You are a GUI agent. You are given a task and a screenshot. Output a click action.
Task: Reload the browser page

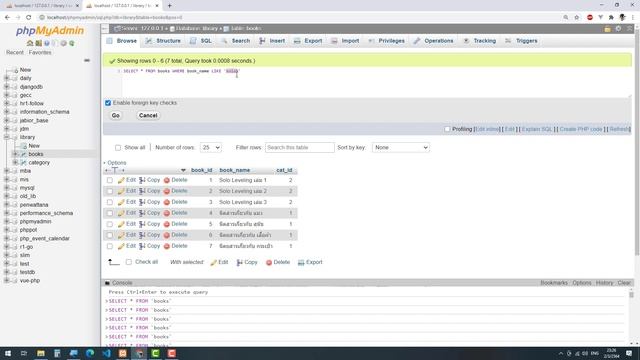pyautogui.click(x=29, y=18)
